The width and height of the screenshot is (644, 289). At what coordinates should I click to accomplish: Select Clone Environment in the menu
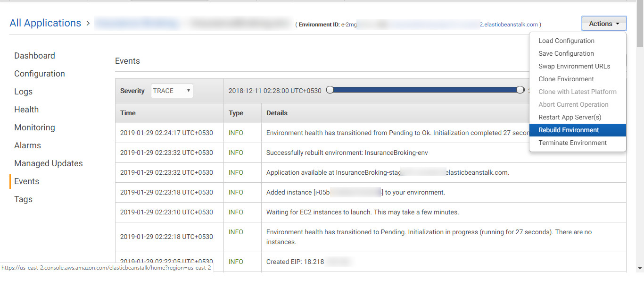pos(566,79)
